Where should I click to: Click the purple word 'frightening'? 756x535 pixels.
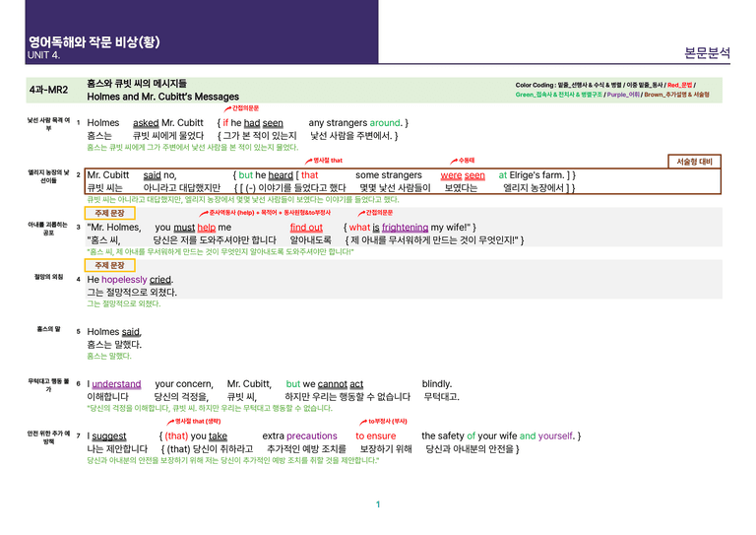(x=405, y=228)
